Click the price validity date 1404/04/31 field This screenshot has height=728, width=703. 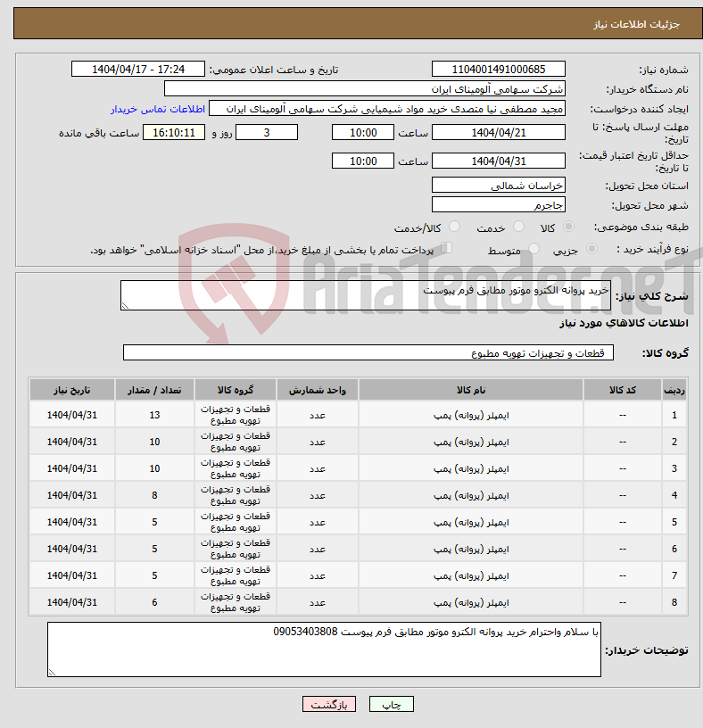(x=498, y=161)
